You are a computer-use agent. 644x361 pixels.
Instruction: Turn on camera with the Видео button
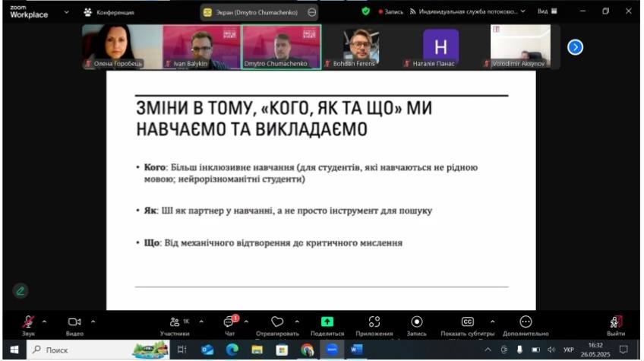coord(74,322)
